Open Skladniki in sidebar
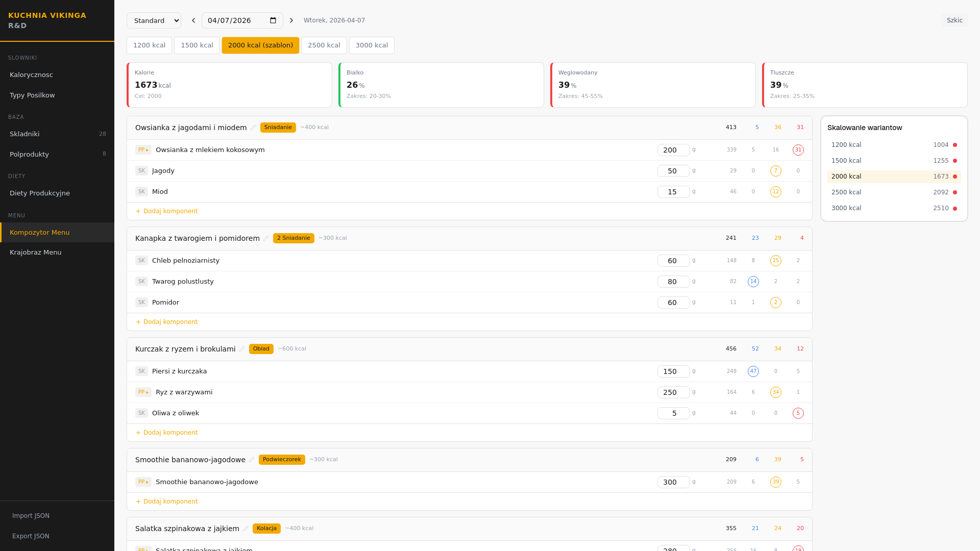The height and width of the screenshot is (551, 980). [57, 134]
